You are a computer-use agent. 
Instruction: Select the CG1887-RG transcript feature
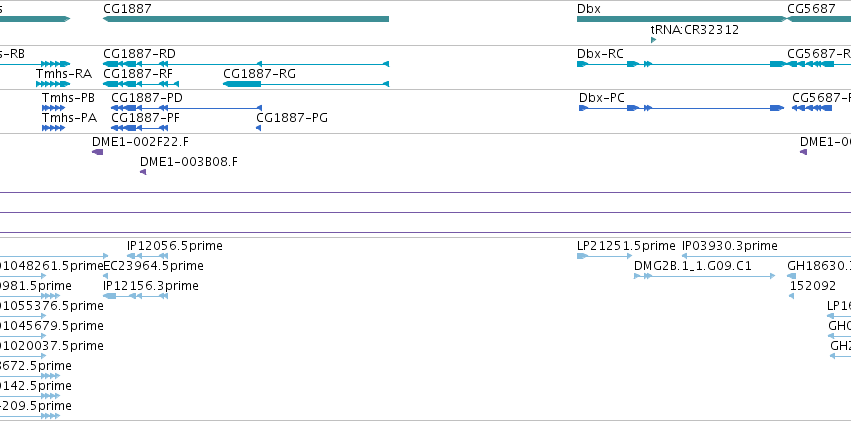point(306,84)
